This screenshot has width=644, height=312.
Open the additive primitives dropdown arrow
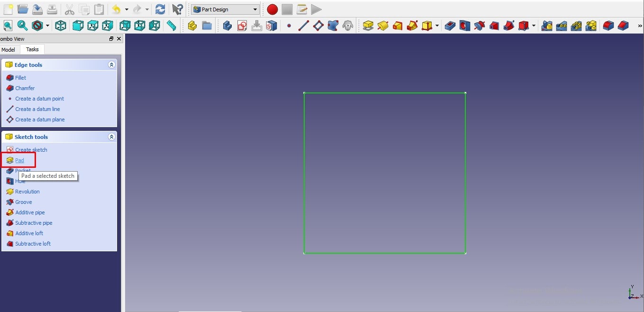[x=437, y=26]
